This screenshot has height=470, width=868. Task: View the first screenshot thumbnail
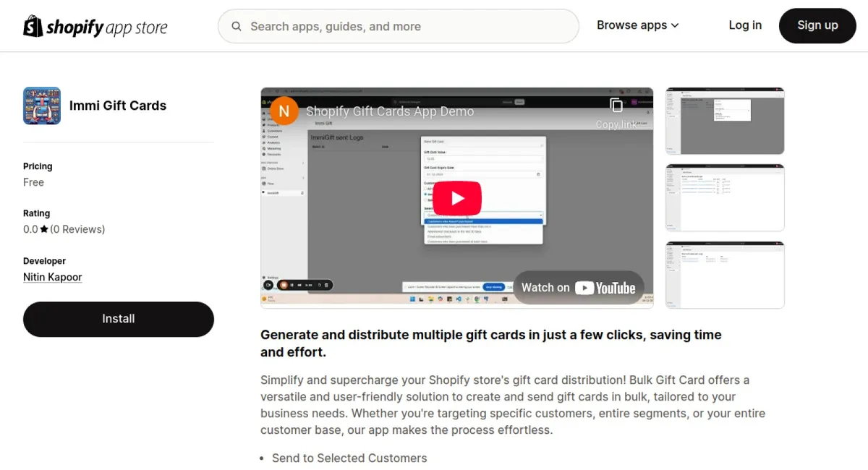click(725, 121)
